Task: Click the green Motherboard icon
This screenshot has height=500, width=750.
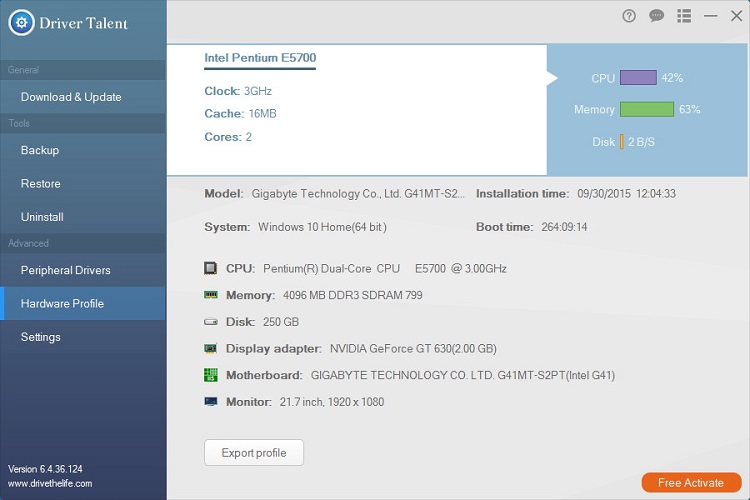Action: [x=210, y=375]
